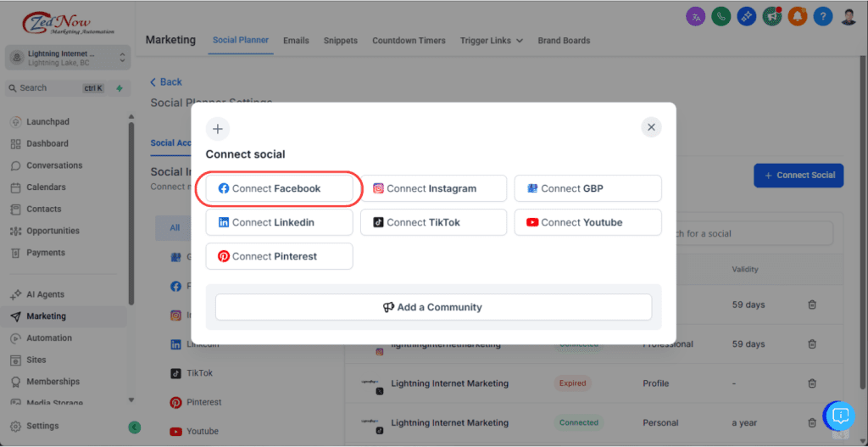Open Sites in sidebar

tap(36, 360)
